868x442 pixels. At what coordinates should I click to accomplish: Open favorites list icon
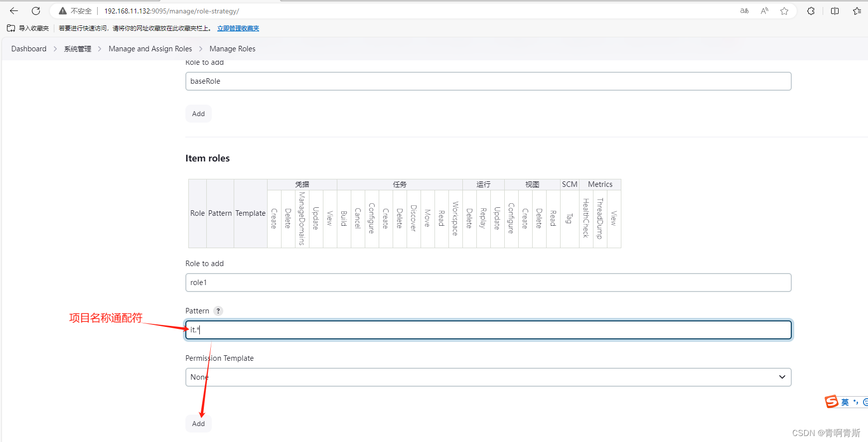coord(857,11)
